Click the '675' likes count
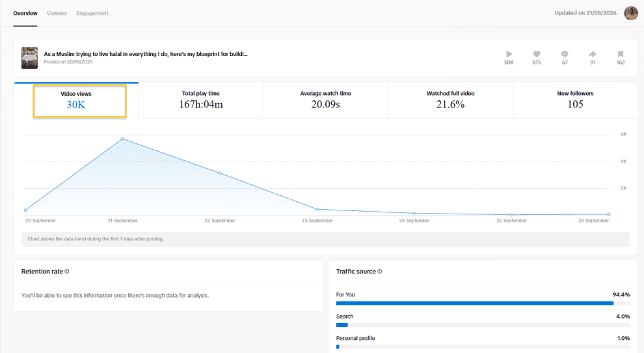644x353 pixels. (537, 63)
